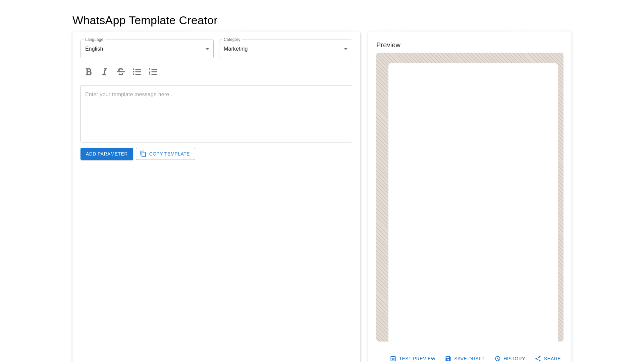Click the floppy disk save draft icon
This screenshot has height=362, width=644.
coord(448,359)
